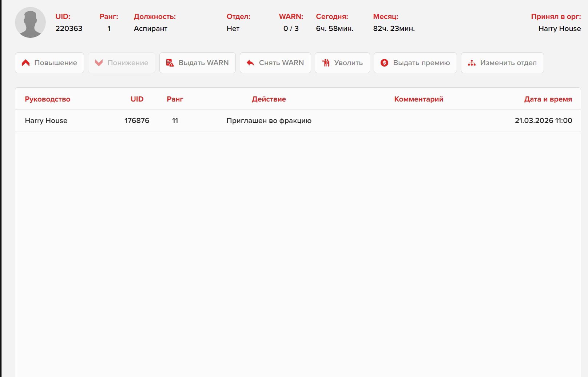
Task: Open the user avatar picture
Action: pyautogui.click(x=30, y=22)
